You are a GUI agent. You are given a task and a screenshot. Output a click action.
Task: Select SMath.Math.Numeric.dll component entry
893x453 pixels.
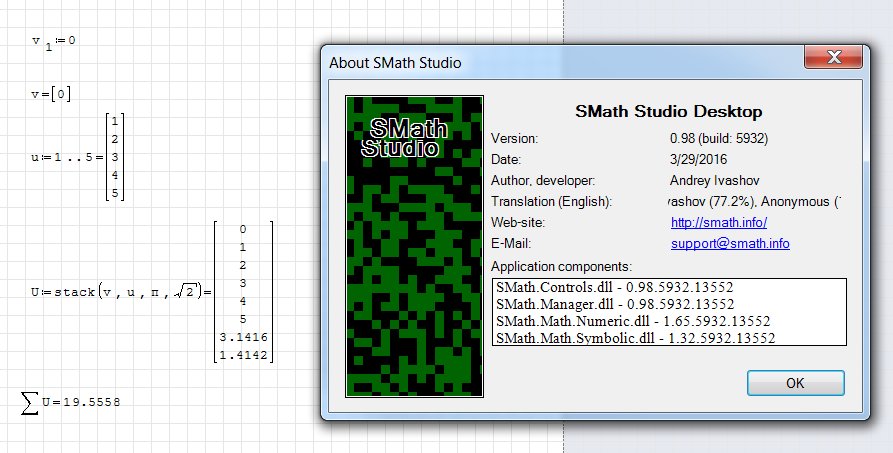click(x=632, y=321)
